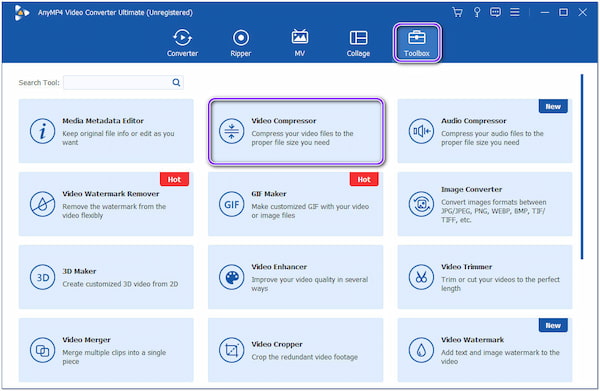The image size is (600, 391).
Task: Click the "Search Tool:" label
Action: coord(39,83)
